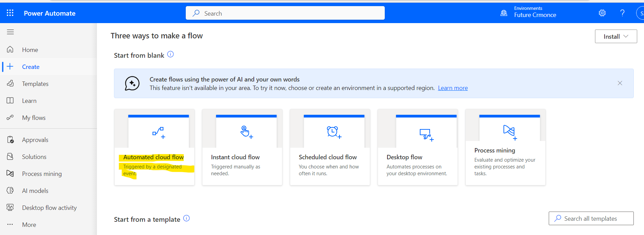The image size is (644, 235).
Task: Open the user account avatar
Action: [x=640, y=13]
